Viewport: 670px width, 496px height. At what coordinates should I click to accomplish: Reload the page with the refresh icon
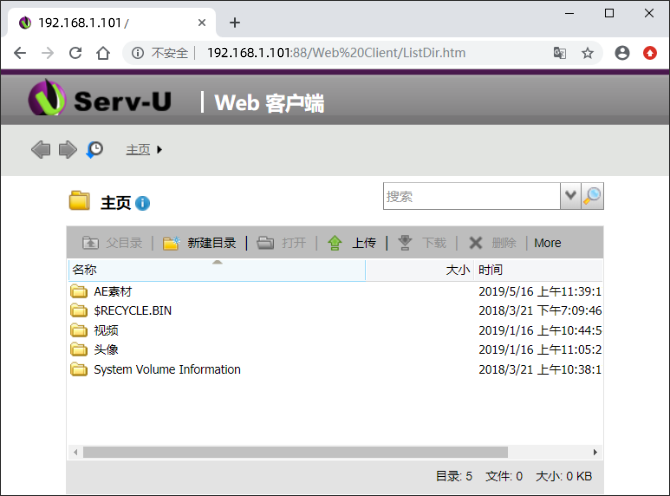[76, 53]
